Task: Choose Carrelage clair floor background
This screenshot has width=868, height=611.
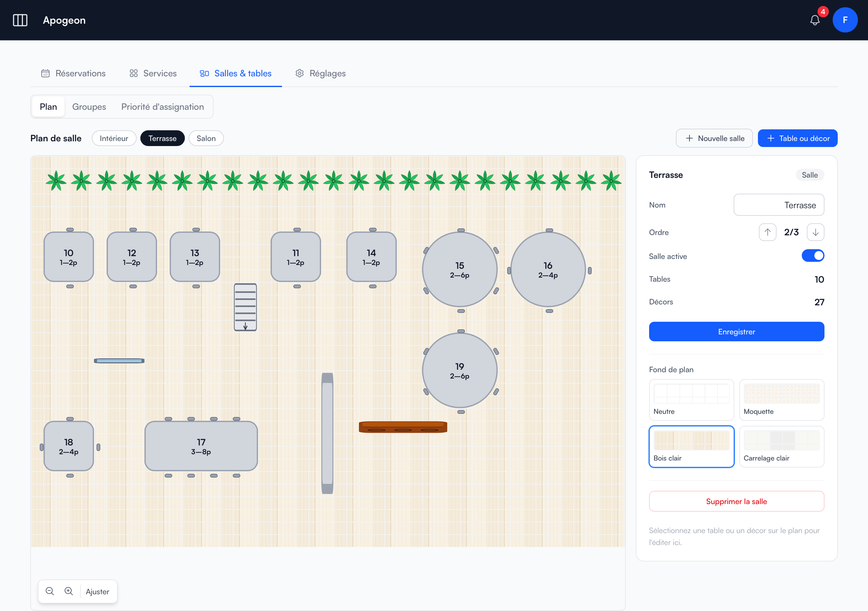Action: click(782, 447)
